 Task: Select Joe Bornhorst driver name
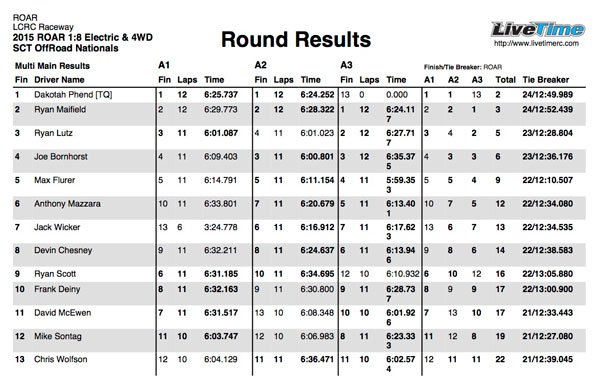(61, 156)
